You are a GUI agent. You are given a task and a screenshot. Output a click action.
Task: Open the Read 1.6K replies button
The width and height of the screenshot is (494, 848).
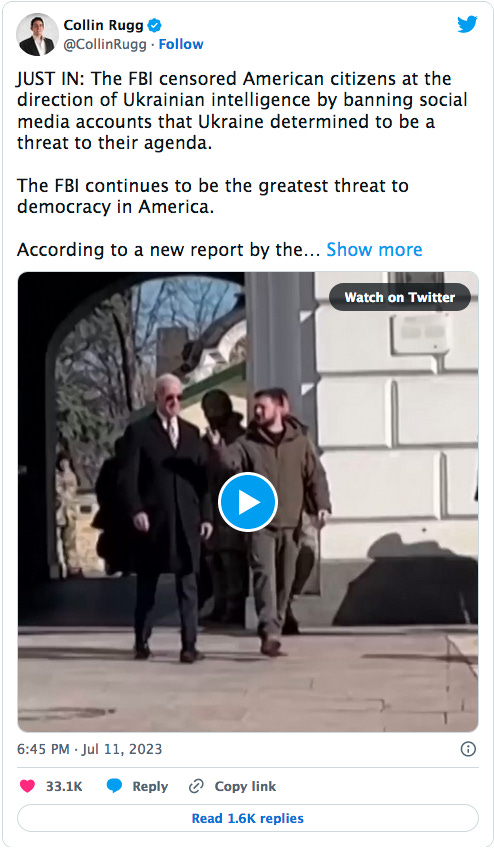(248, 818)
